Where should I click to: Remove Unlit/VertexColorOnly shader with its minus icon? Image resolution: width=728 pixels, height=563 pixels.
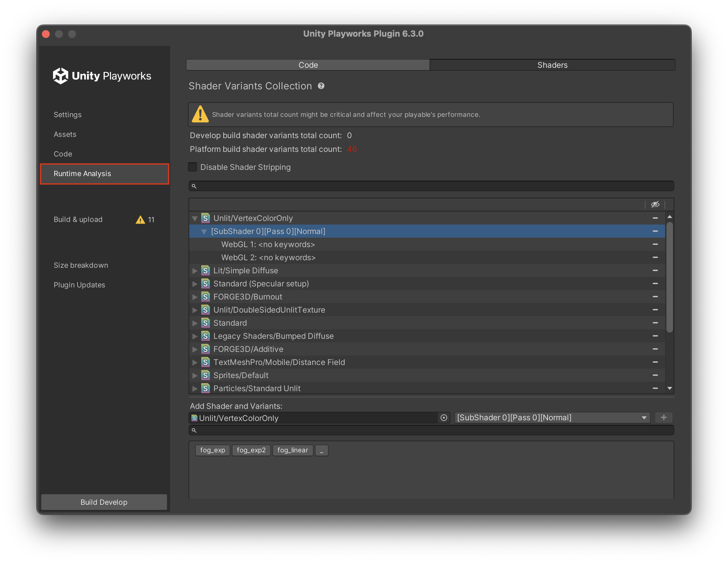tap(655, 218)
